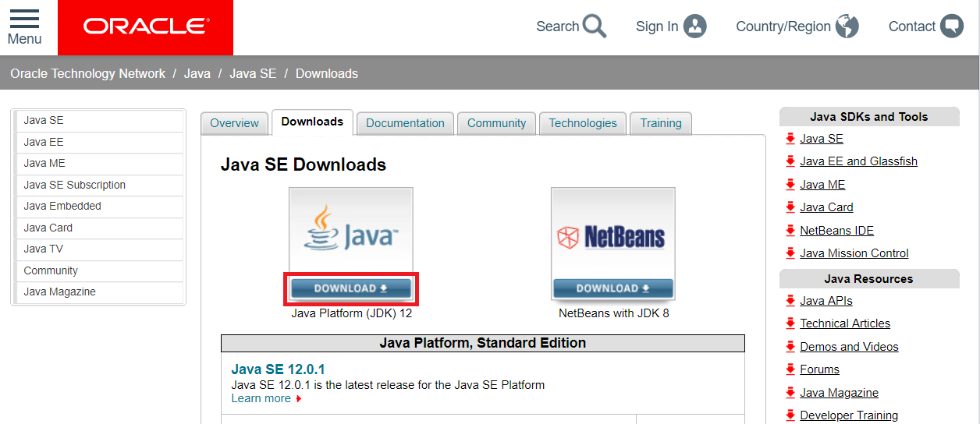
Task: Click red arrow beside Technical Articles
Action: (790, 323)
